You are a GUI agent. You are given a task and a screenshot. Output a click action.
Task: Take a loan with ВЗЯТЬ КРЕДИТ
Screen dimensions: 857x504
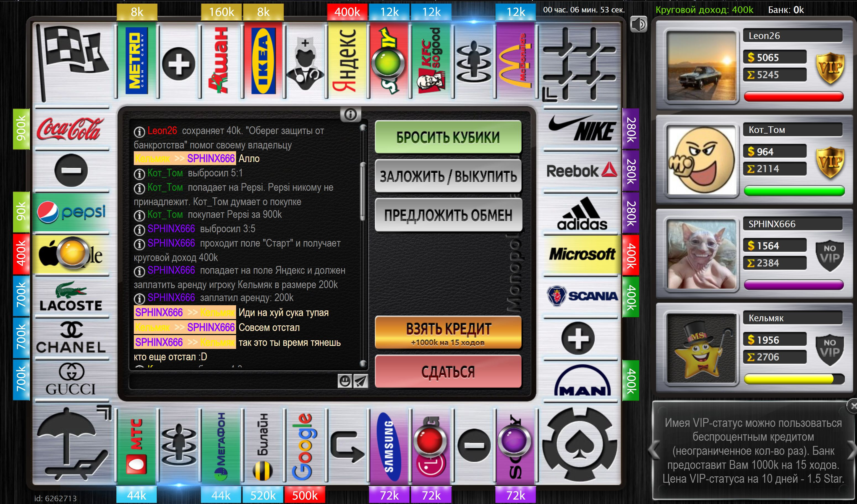coord(448,333)
